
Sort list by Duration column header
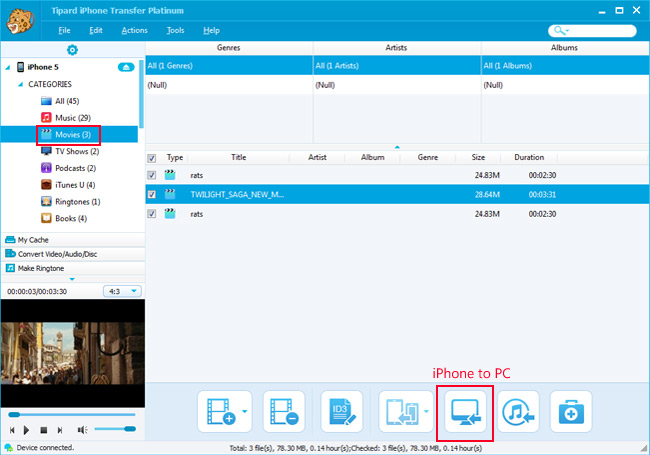(529, 157)
